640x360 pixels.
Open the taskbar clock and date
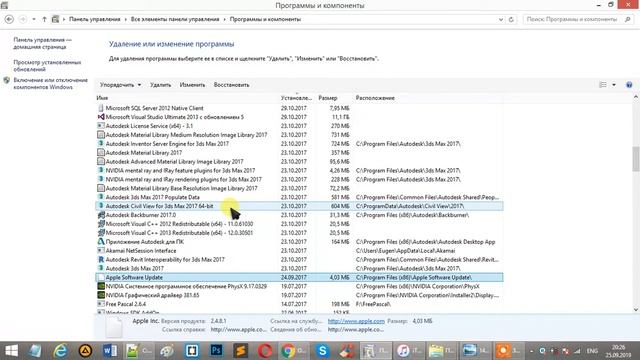coord(619,351)
